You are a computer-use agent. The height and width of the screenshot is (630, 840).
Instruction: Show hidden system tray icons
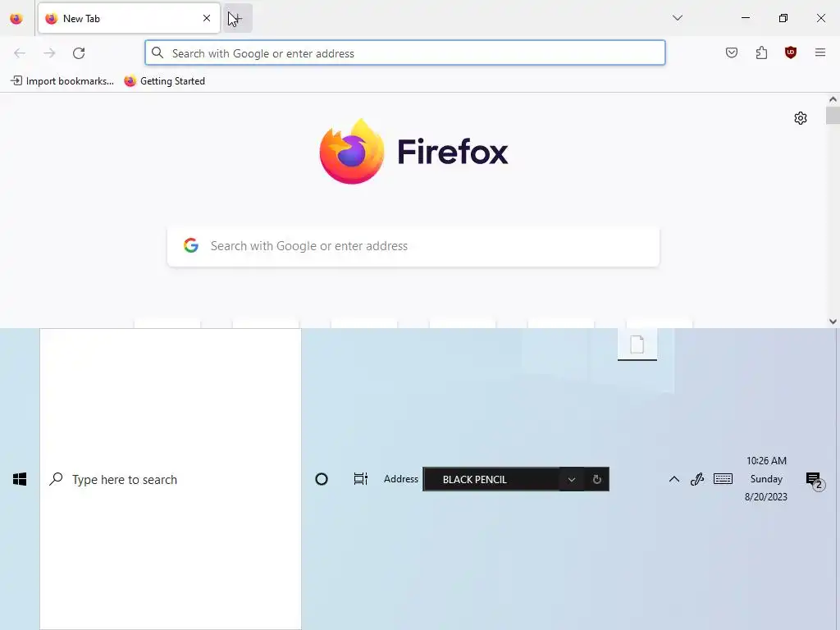(674, 479)
